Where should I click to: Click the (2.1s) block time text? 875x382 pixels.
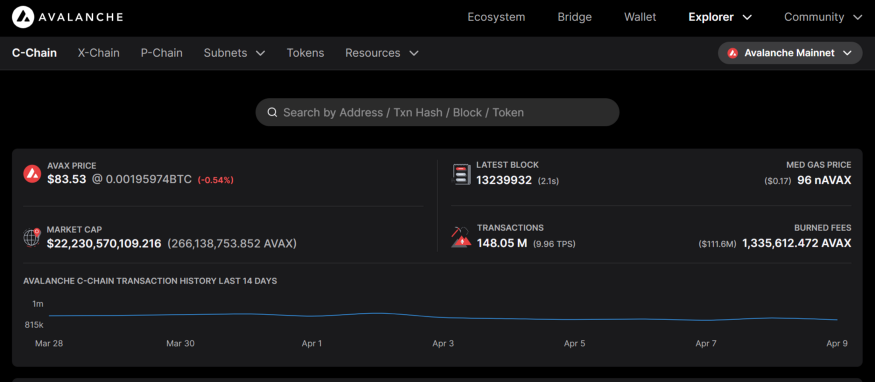pos(549,181)
